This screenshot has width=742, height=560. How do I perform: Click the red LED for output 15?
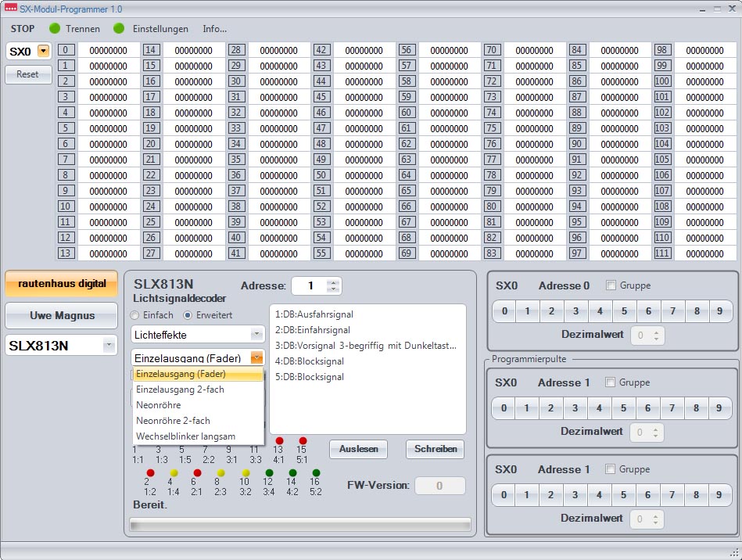pos(303,441)
